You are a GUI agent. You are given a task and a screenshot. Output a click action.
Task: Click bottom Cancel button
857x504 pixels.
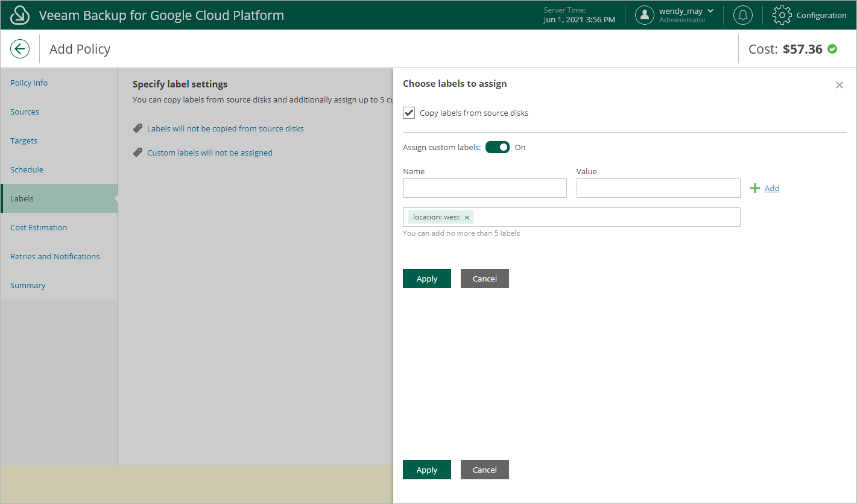485,470
